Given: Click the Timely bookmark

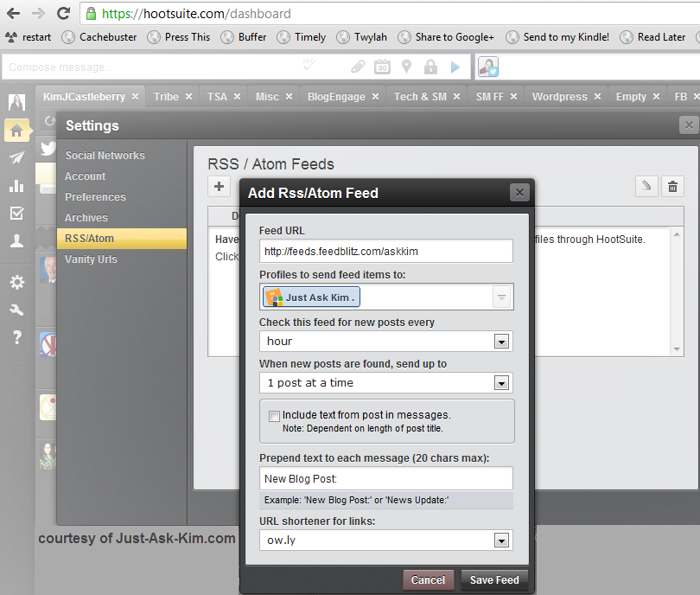Looking at the screenshot, I should [x=302, y=37].
